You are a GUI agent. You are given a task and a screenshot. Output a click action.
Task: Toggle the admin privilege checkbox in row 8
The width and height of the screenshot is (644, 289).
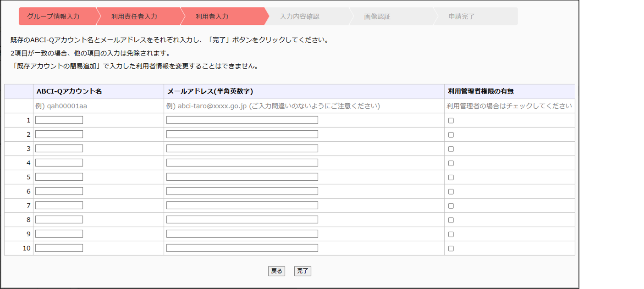tap(451, 220)
